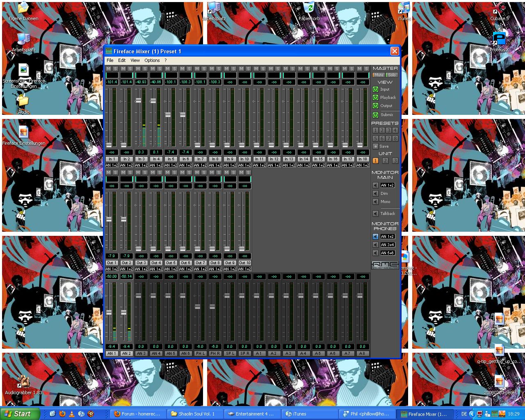
Task: Click the Monitor Main AN 1+2 speaker icon
Action: (375, 185)
